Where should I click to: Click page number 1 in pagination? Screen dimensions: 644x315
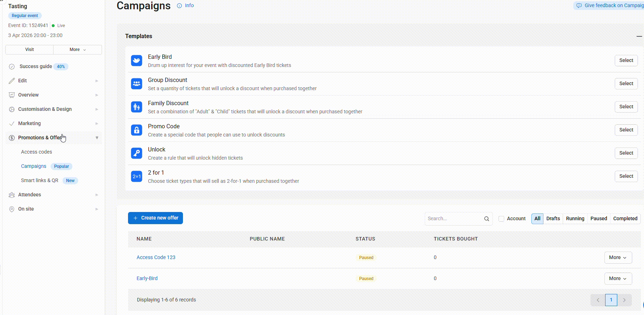tap(611, 300)
